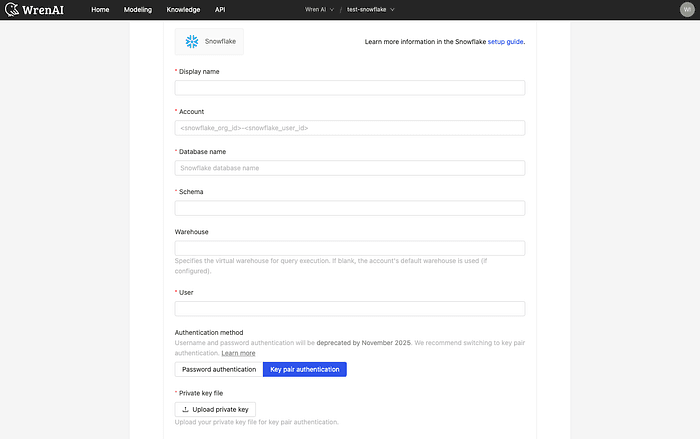Open the Modeling page

(139, 9)
